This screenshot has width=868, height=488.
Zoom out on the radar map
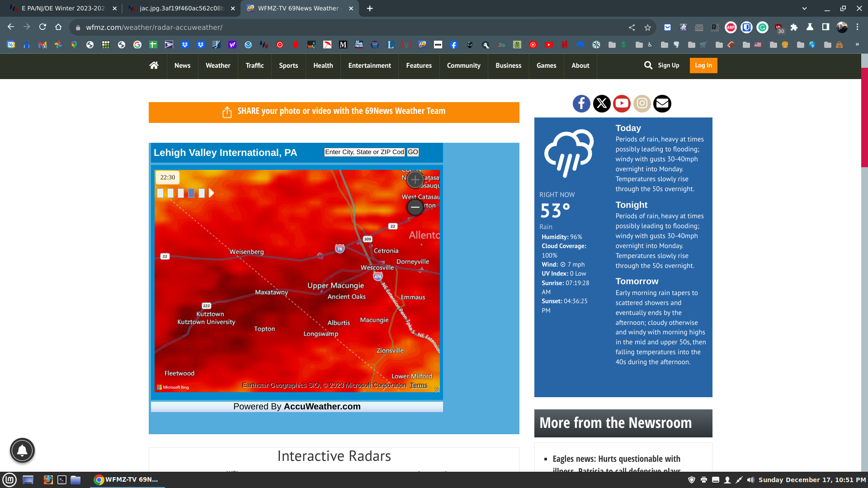(415, 207)
